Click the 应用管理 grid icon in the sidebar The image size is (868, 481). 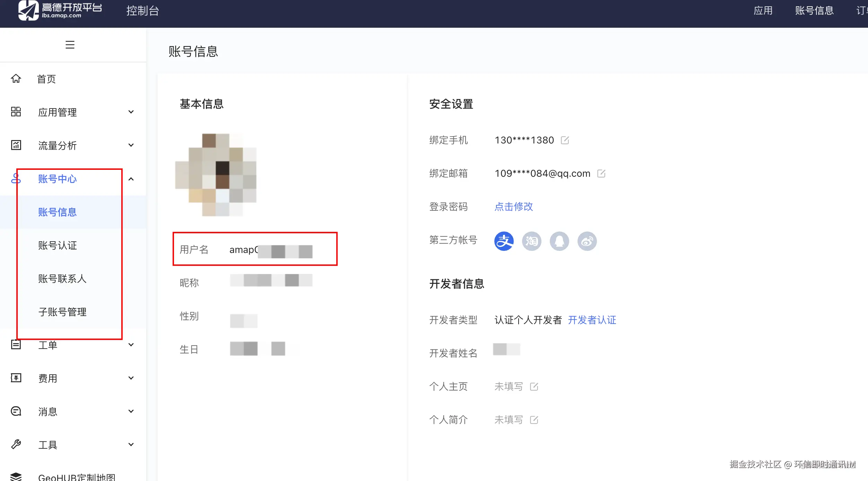tap(16, 112)
